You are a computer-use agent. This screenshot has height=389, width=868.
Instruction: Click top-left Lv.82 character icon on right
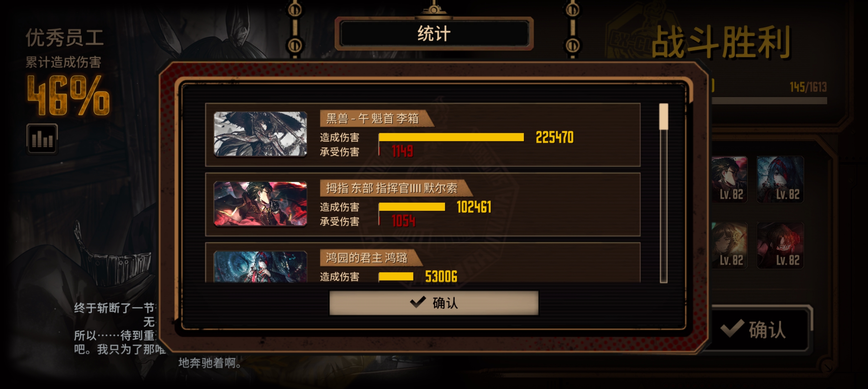730,179
